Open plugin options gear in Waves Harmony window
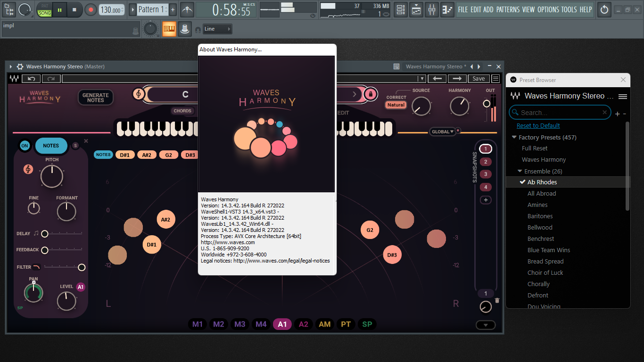Viewport: 644px width, 362px height. coord(20,66)
